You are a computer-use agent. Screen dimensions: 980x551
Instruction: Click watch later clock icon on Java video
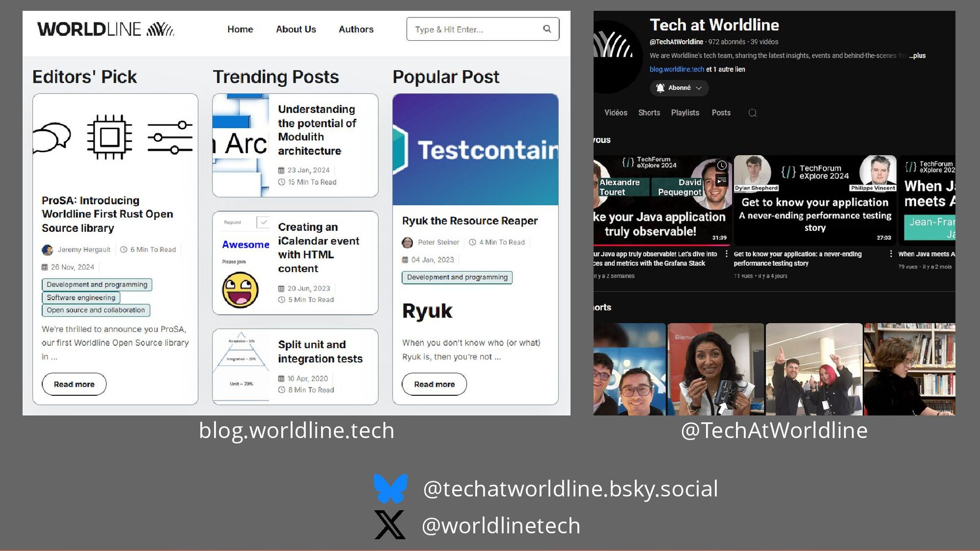point(722,165)
